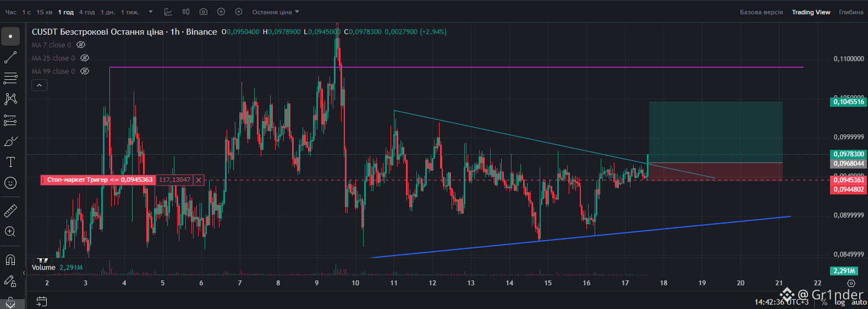Click the MA 99 close 0 legend
The image size is (868, 309).
coord(53,71)
